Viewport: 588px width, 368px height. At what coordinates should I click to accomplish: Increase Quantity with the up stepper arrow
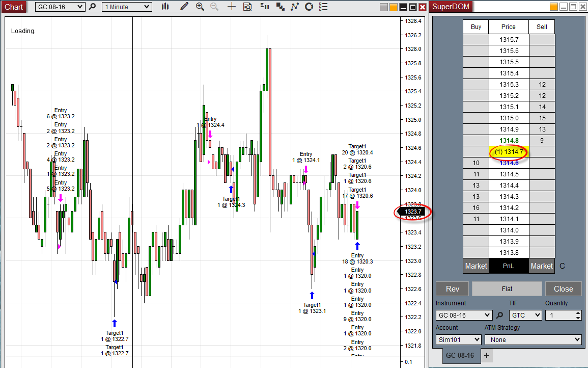pos(578,312)
